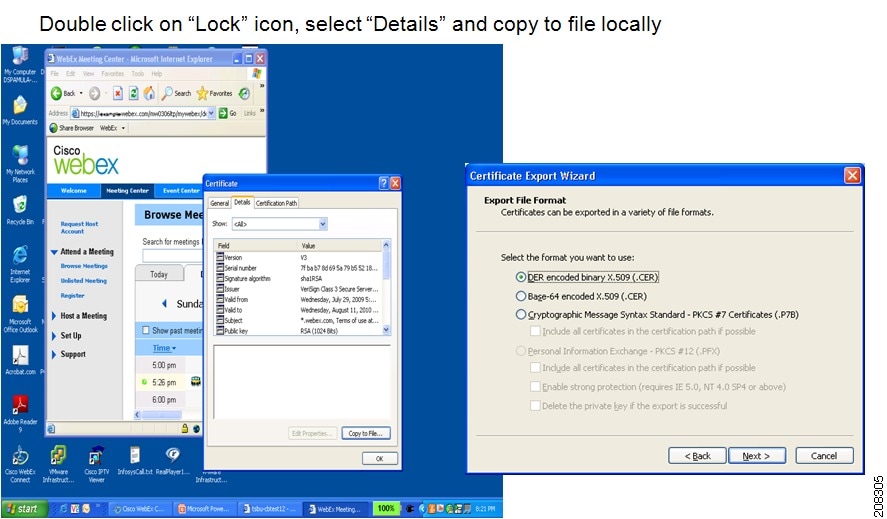Image resolution: width=887 pixels, height=519 pixels.
Task: Open the IE address bar dropdown
Action: (211, 113)
